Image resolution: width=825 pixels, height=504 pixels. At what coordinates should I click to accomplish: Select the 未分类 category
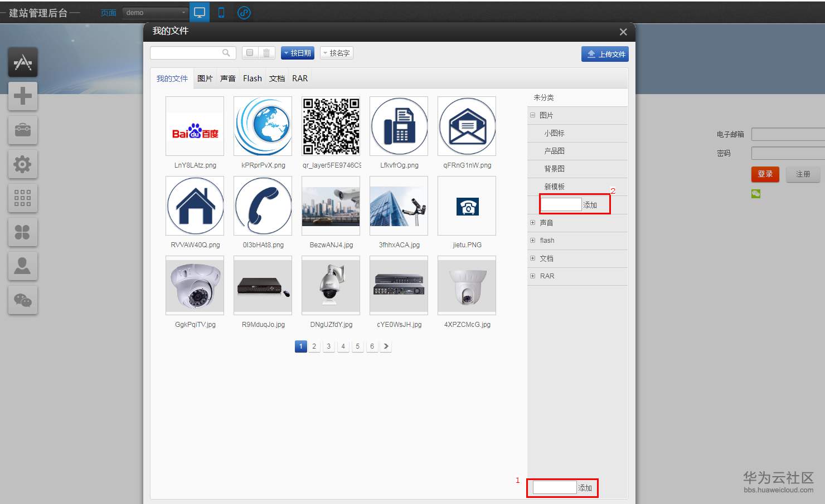tap(577, 97)
